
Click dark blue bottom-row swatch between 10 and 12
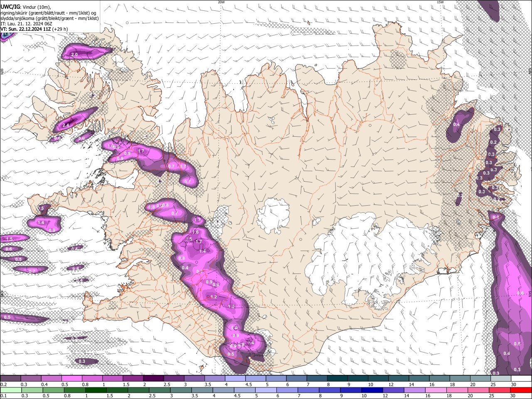tap(371, 390)
